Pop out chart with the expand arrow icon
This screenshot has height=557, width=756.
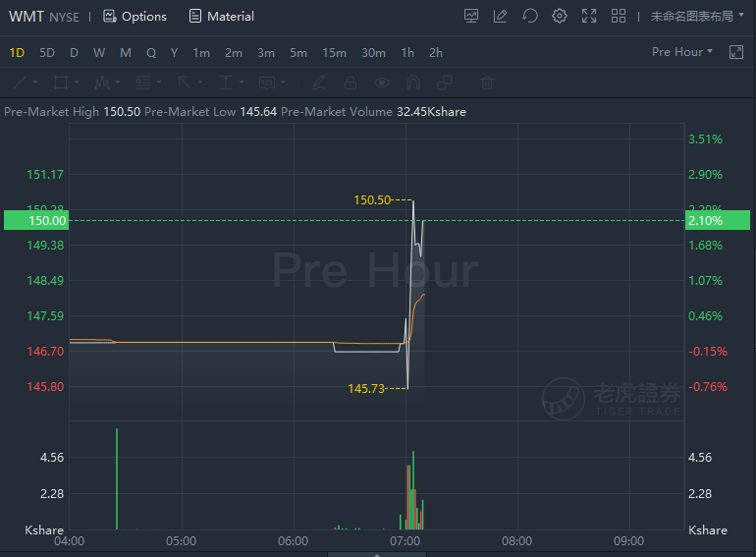point(736,52)
